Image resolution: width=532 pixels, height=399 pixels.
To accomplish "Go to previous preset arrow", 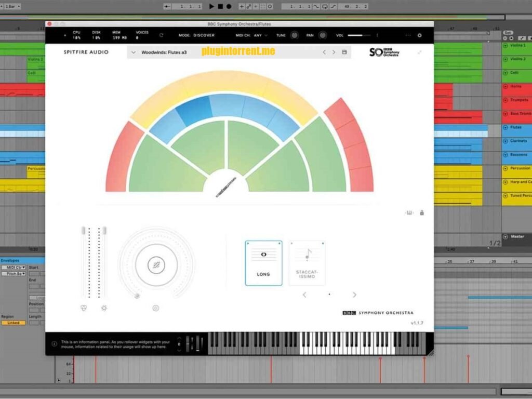I will click(324, 52).
